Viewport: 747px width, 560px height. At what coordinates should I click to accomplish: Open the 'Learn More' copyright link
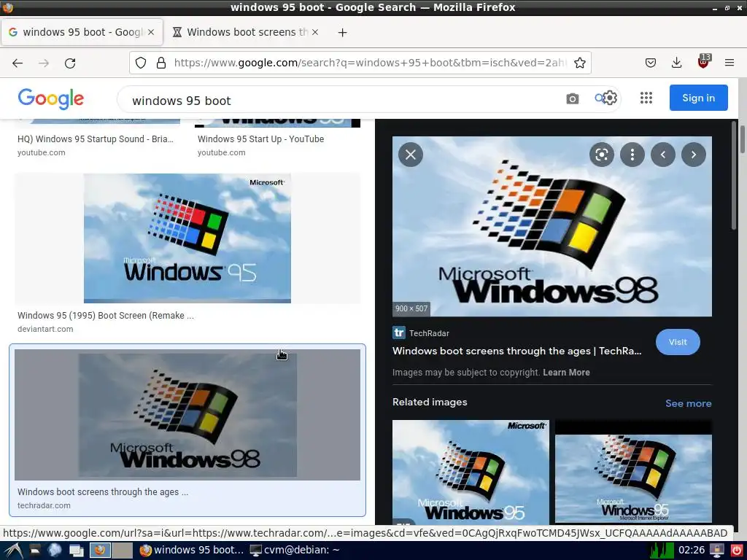566,373
